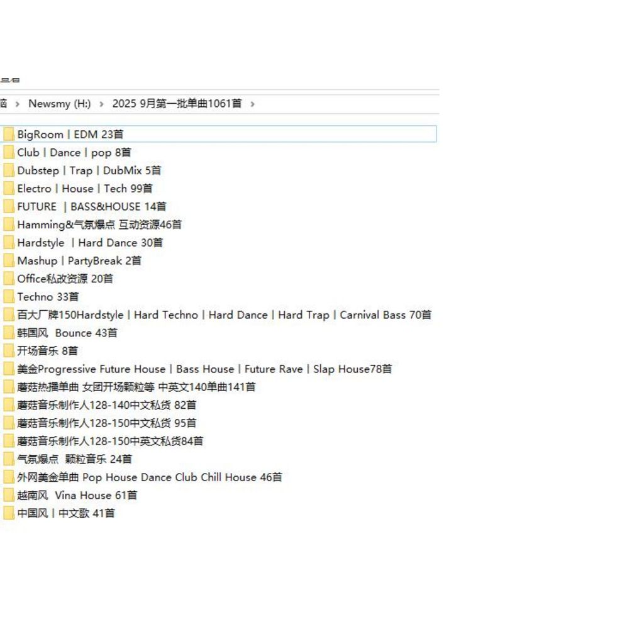The image size is (644, 644).
Task: Click the 百大厂牌150Hardstyle folder icon
Action: coord(9,315)
